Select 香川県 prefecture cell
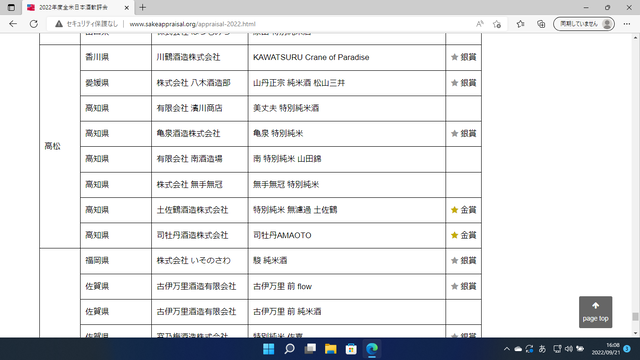Image resolution: width=640 pixels, height=360 pixels. (x=116, y=58)
